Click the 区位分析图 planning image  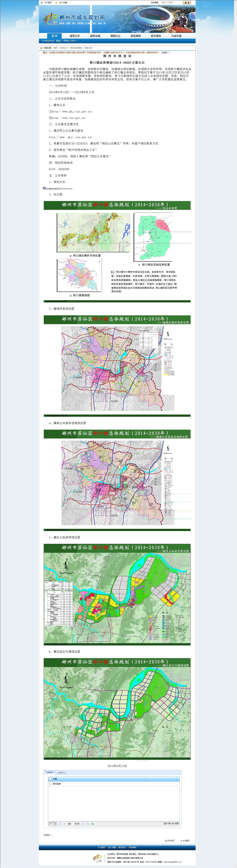[117, 252]
